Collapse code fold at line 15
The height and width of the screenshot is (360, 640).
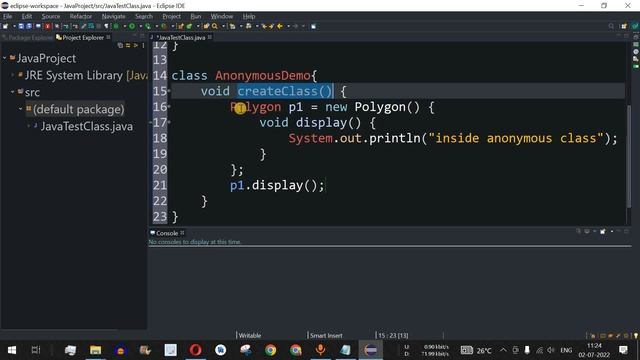click(x=169, y=91)
